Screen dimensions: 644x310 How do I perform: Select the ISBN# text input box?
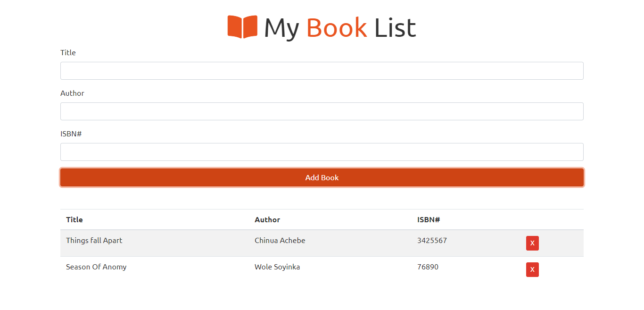coord(322,152)
